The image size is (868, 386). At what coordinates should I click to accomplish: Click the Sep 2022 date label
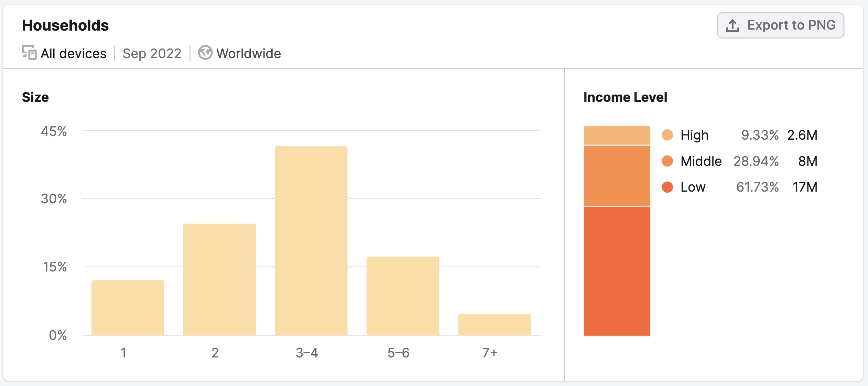coord(152,53)
